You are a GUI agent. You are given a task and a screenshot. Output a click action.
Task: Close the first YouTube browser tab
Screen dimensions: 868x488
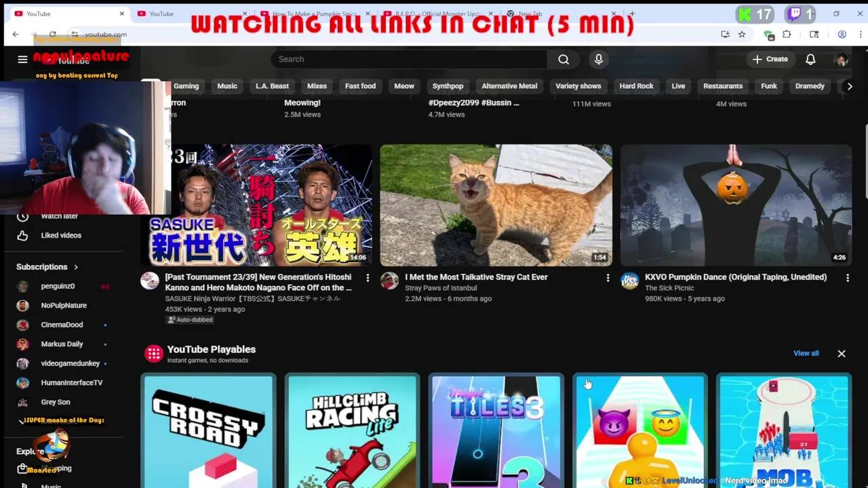point(122,14)
